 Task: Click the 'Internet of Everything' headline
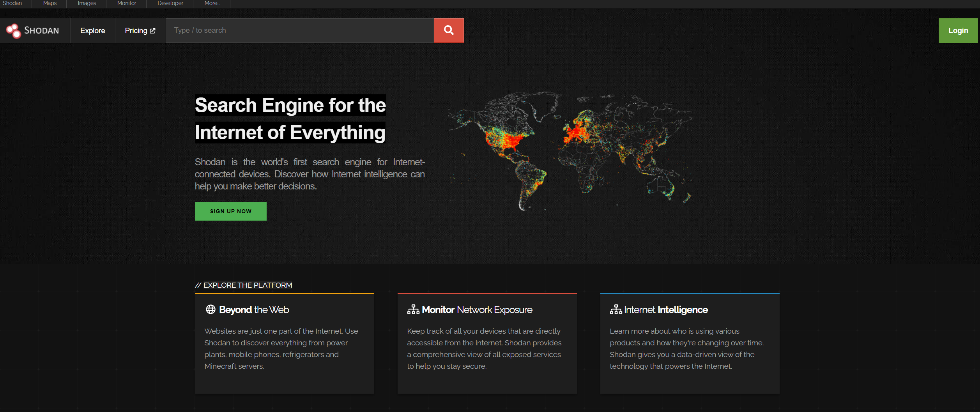[x=290, y=133]
